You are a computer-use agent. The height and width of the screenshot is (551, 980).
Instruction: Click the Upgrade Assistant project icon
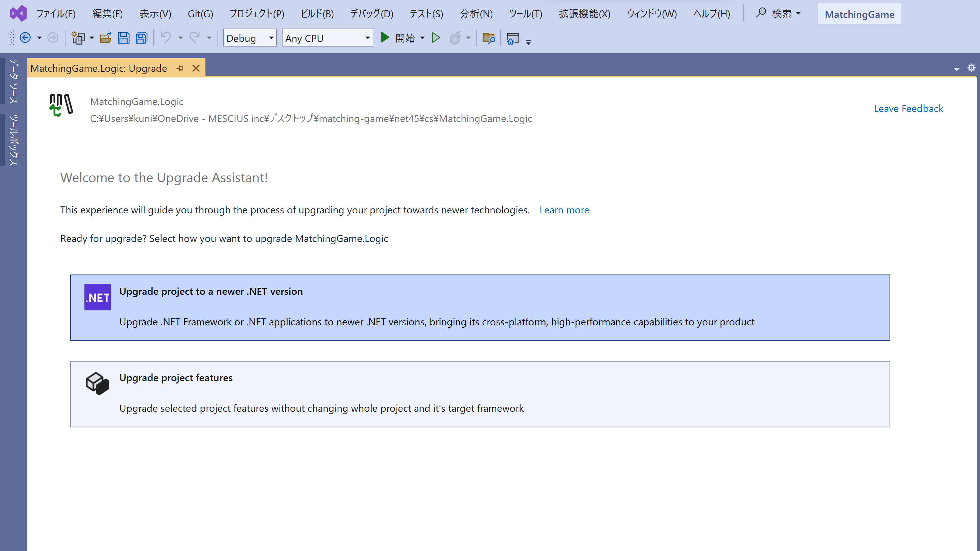[61, 105]
